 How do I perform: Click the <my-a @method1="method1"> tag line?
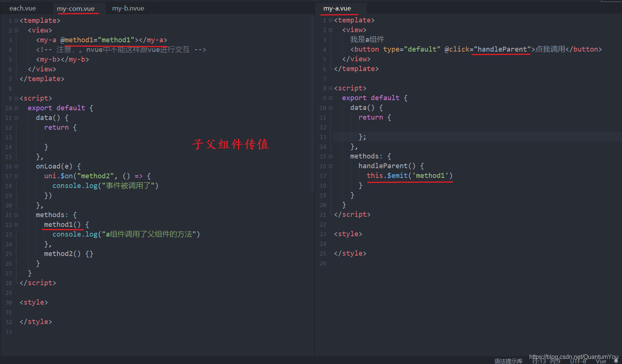click(x=102, y=40)
